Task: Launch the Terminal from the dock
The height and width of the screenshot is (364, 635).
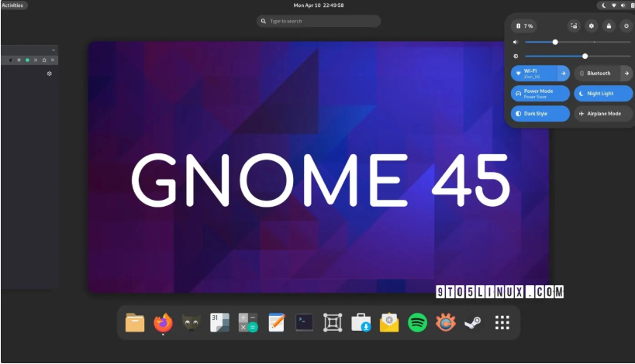Action: click(x=304, y=323)
